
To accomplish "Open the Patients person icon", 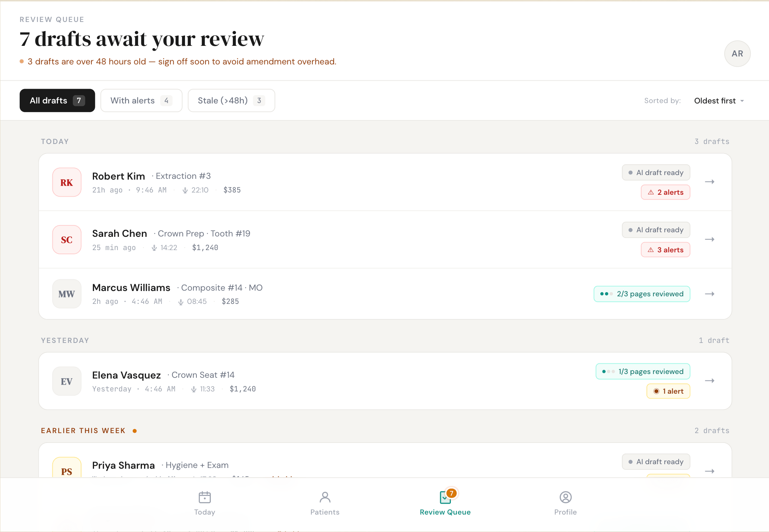I will (x=325, y=497).
